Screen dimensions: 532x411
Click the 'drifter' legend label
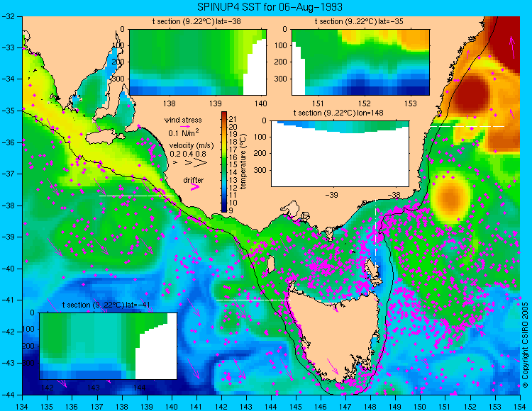click(x=194, y=180)
